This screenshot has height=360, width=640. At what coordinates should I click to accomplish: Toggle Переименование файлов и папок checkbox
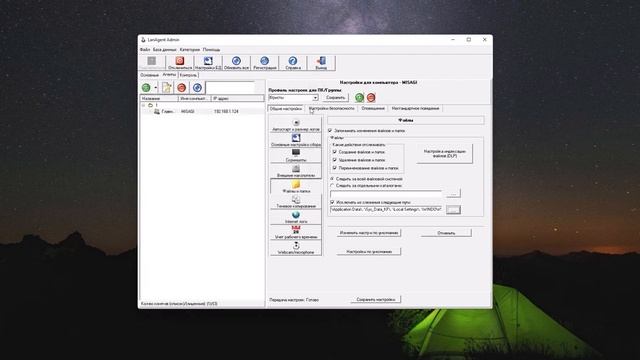[335, 168]
